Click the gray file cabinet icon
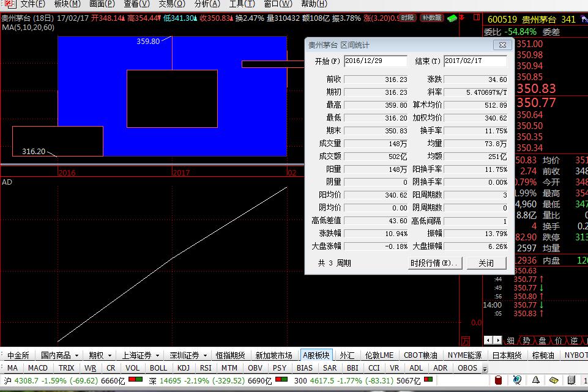The width and height of the screenshot is (588, 392). [x=571, y=380]
